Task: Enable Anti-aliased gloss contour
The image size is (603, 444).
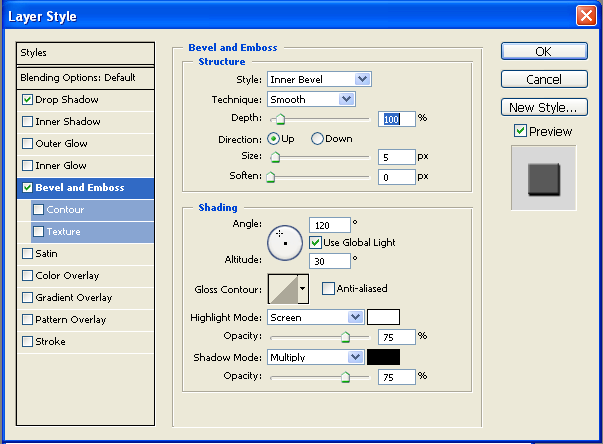Action: [329, 289]
